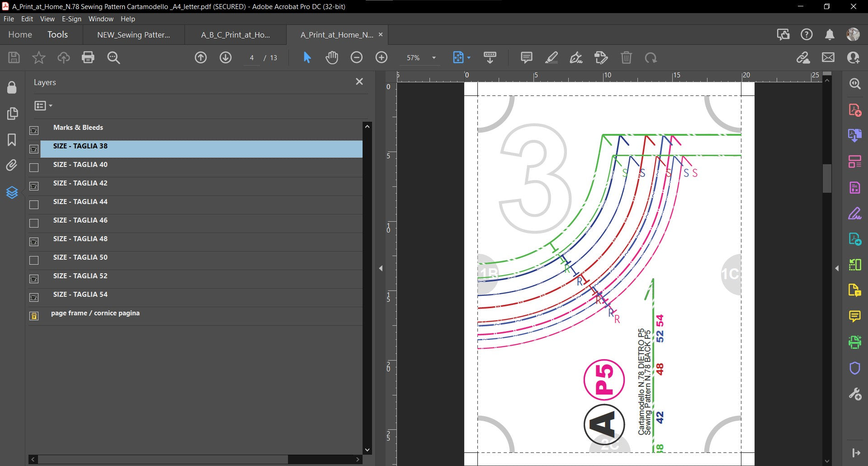868x466 pixels.
Task: Open the zoom percentage dropdown
Action: [434, 58]
